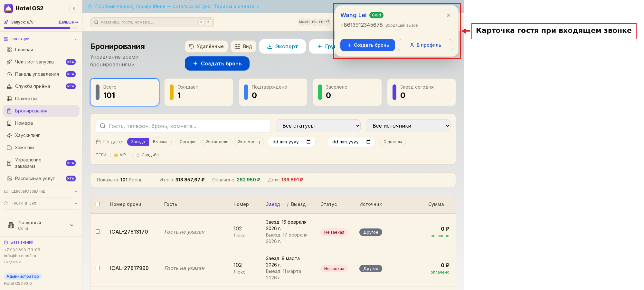
Task: Click the Запуск 8/9 progress bar
Action: (41, 28)
